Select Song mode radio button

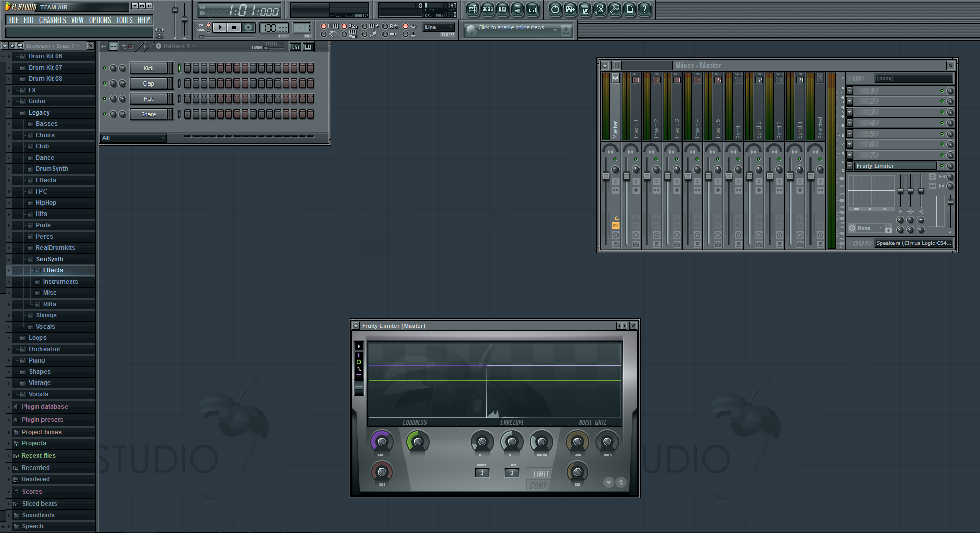pos(208,30)
